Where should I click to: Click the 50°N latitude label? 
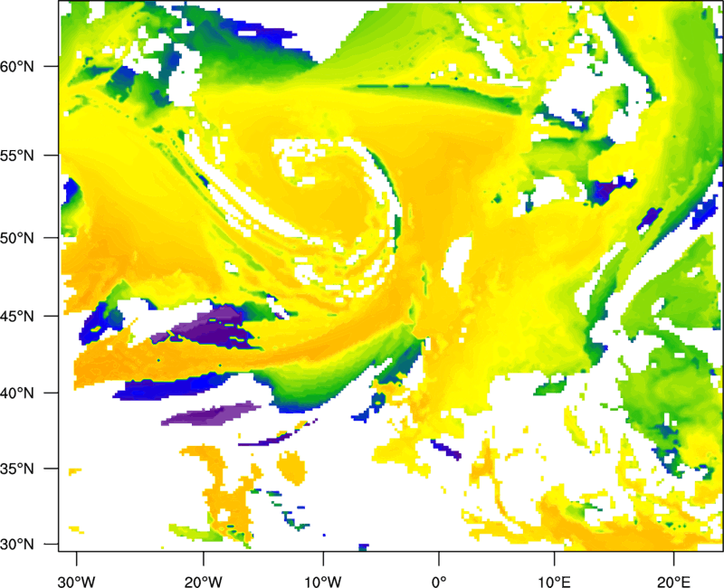[17, 238]
